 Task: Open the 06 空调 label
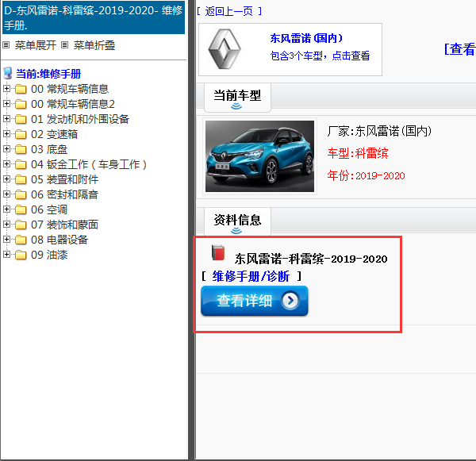click(x=49, y=209)
